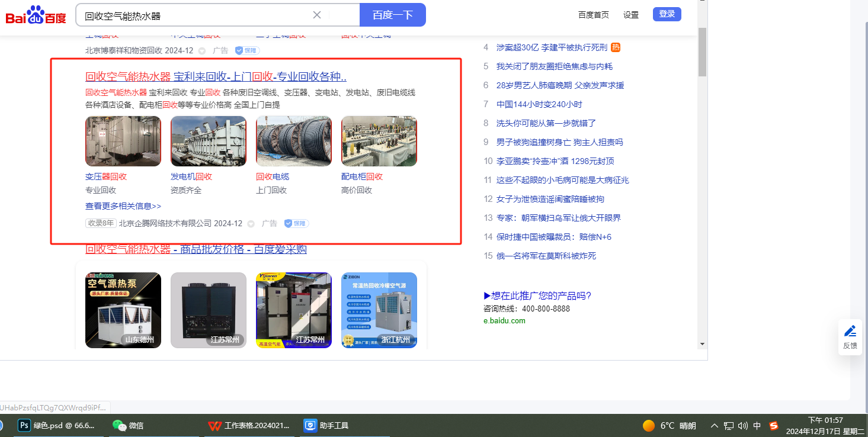Click ▶想在此推广您的产品吗？ link
The image size is (868, 437).
coord(537,296)
